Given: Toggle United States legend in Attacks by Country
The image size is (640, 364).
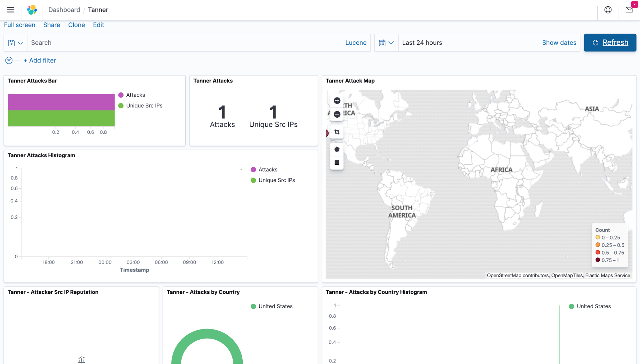Looking at the screenshot, I should 271,306.
